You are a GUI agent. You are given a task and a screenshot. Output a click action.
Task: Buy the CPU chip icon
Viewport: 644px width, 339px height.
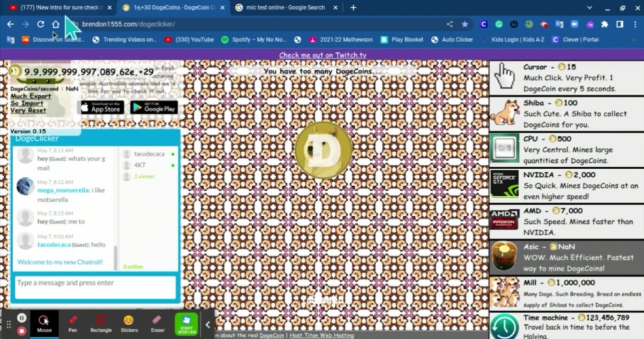pyautogui.click(x=504, y=149)
